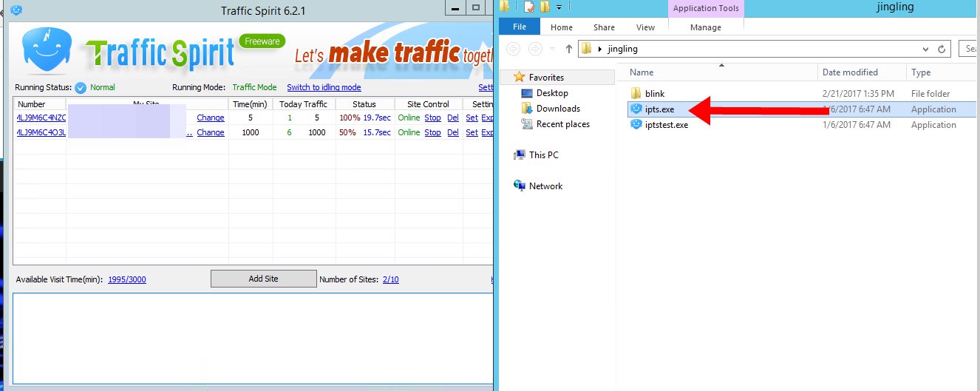
Task: Click the Application Tools contextual tab header
Action: pos(706,9)
